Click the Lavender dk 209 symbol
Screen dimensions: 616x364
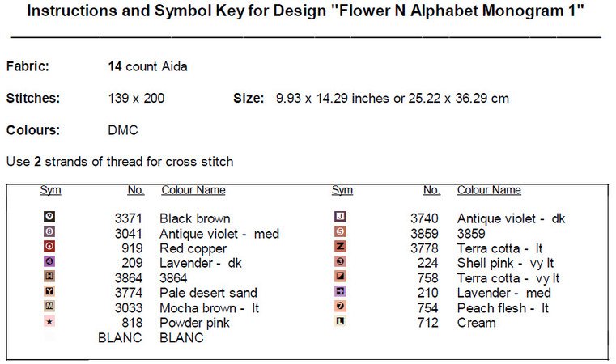pos(49,262)
